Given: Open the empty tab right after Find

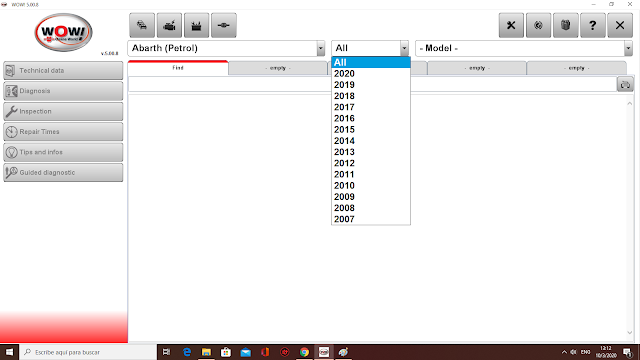Looking at the screenshot, I should point(278,68).
